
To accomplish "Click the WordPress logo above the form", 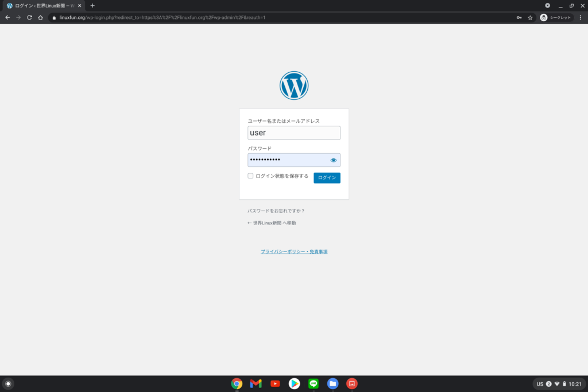I will pyautogui.click(x=294, y=86).
